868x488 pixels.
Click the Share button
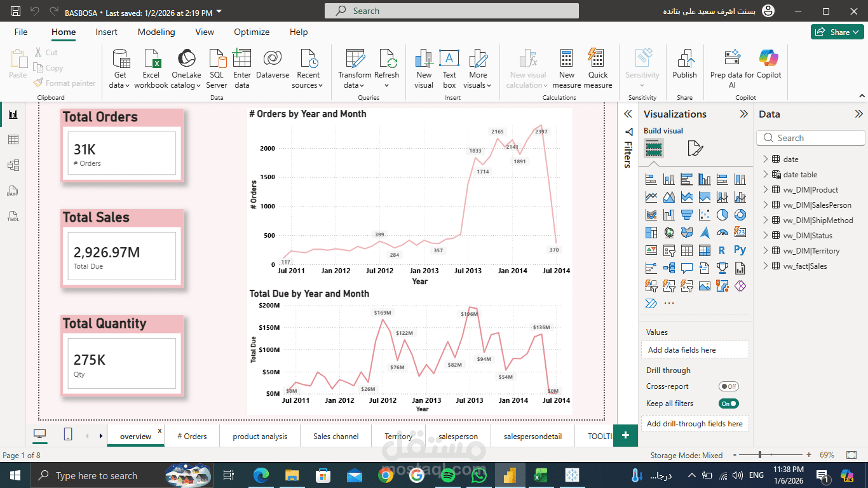coord(837,31)
